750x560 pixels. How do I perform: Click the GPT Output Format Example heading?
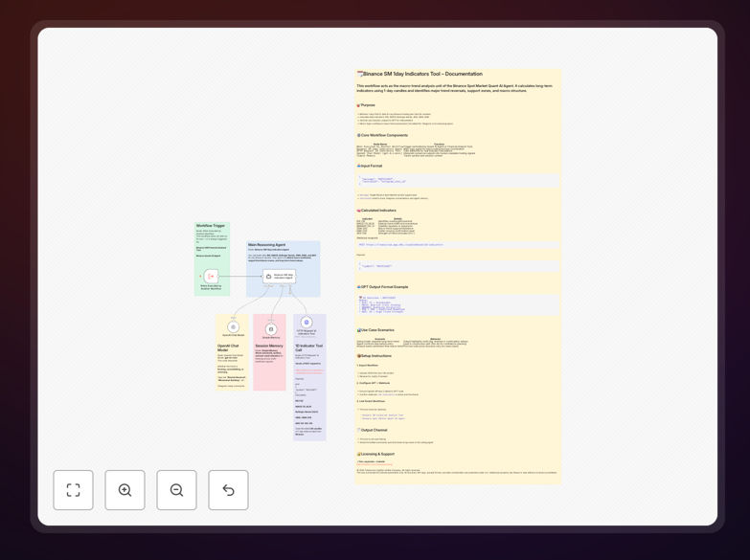(x=382, y=287)
